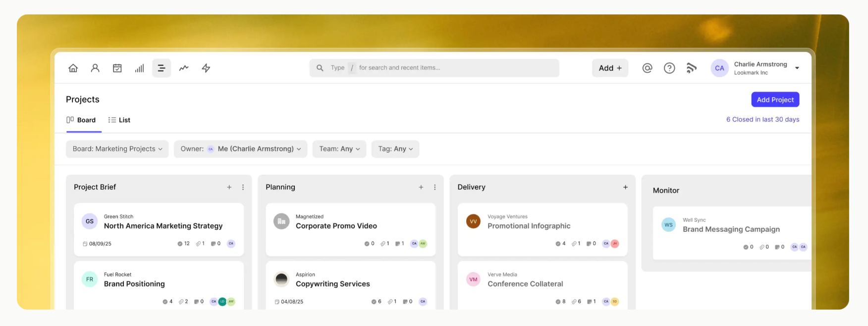Open the Board: Marketing Projects dropdown
Image resolution: width=868 pixels, height=326 pixels.
click(117, 149)
